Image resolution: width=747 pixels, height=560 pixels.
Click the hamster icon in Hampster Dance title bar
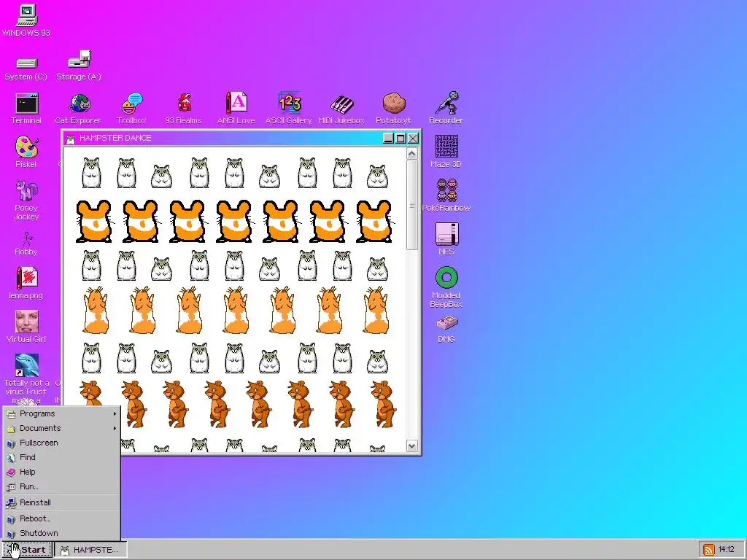pos(71,139)
